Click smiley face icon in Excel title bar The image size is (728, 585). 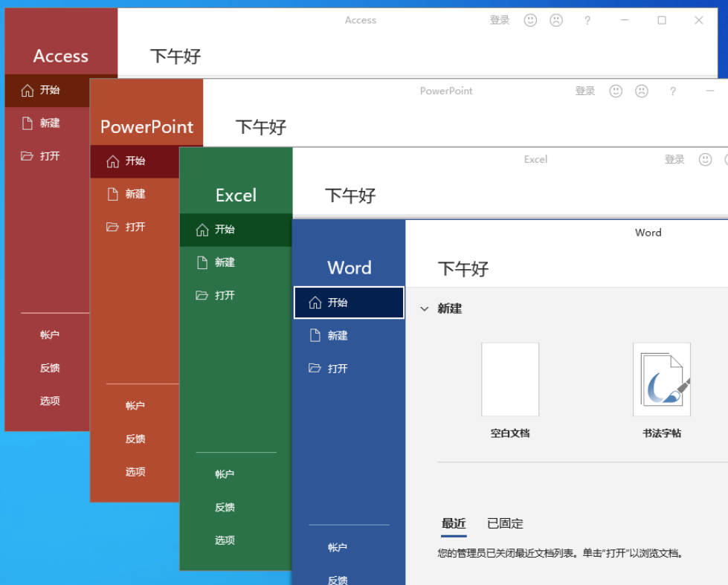(705, 160)
